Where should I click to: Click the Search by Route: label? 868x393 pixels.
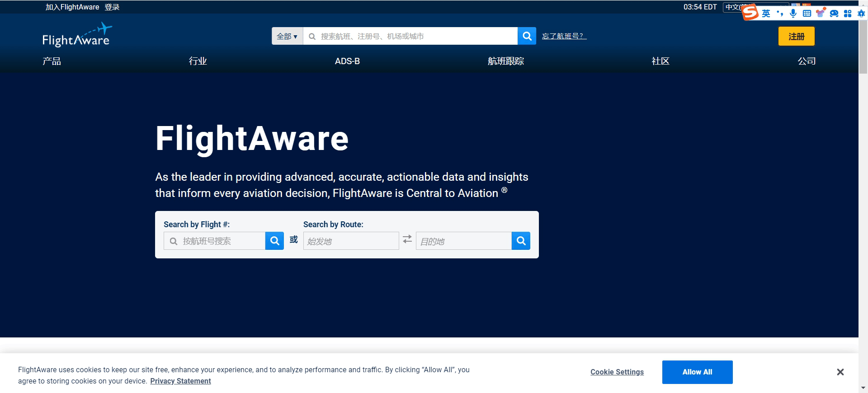click(x=333, y=224)
